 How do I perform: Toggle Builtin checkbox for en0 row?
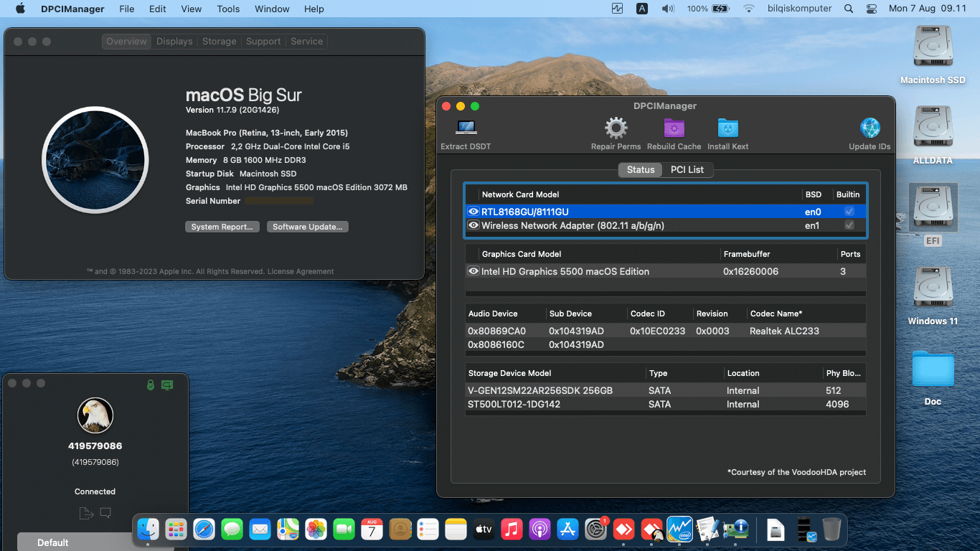pyautogui.click(x=849, y=212)
